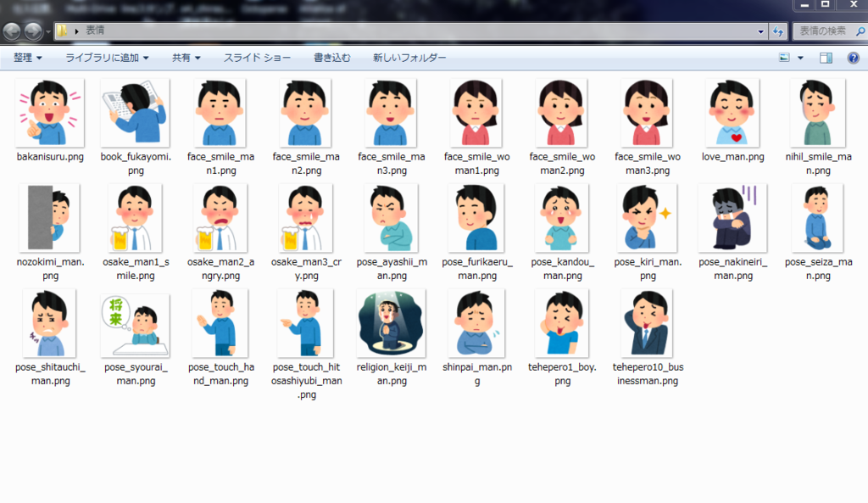
Task: Minimize the Explorer window
Action: pos(804,5)
